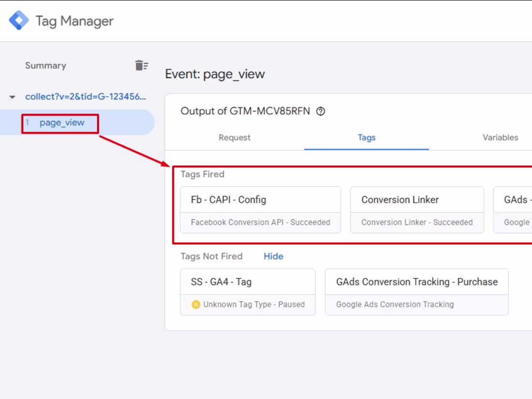Click the Output of GTM-MCV85RFN label
This screenshot has width=532, height=399.
[245, 111]
